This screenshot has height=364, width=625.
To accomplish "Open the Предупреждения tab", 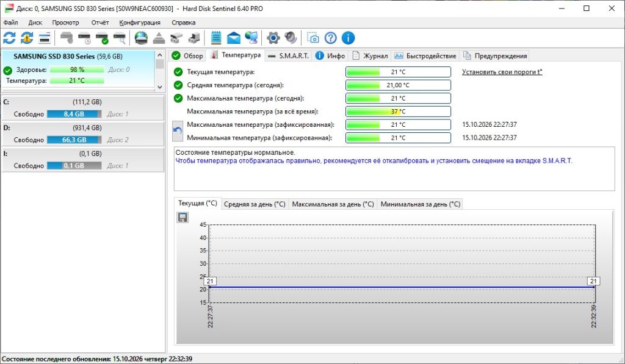I will (495, 55).
